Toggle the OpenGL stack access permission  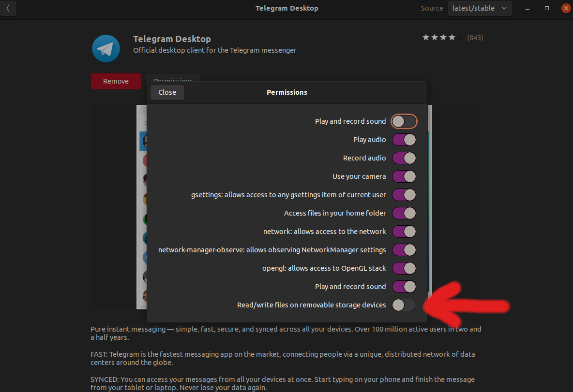tap(404, 268)
